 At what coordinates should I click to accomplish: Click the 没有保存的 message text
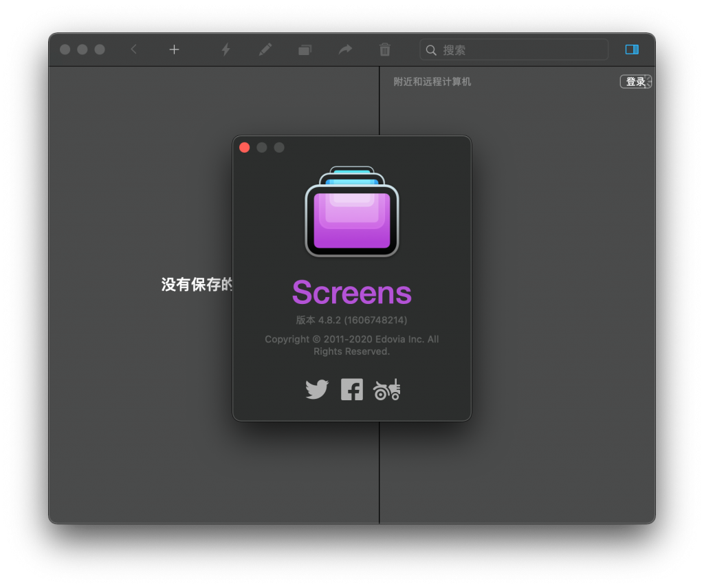tap(197, 284)
